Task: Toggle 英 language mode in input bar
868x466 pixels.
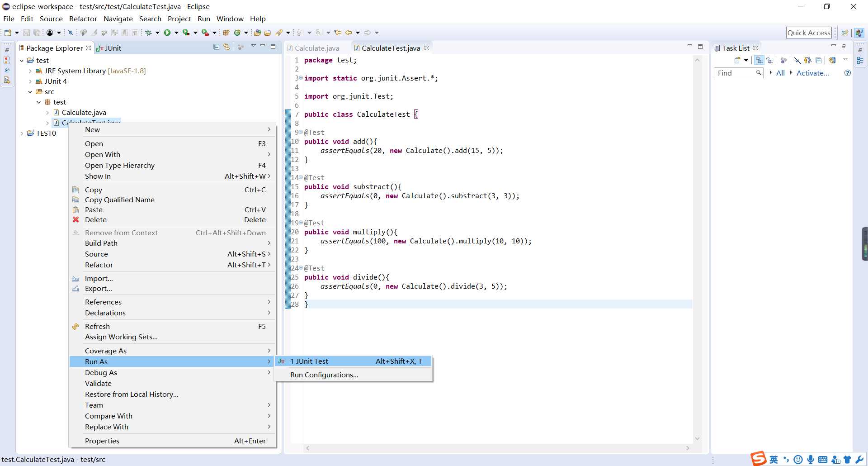Action: (774, 460)
